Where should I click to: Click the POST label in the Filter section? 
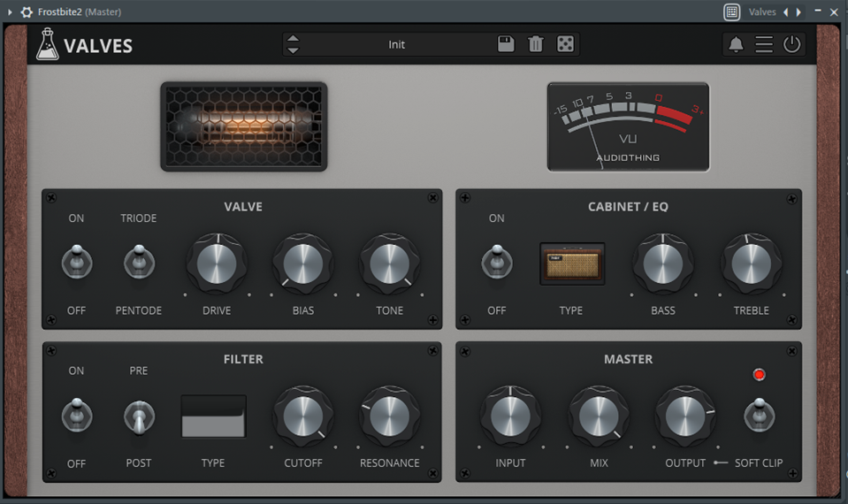(139, 463)
